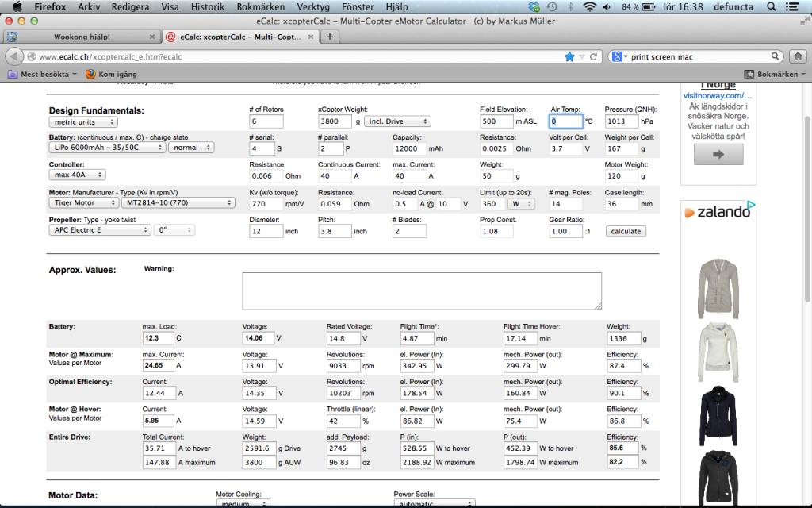Click the Pressure (QNH) input field
812x508 pixels.
tap(622, 121)
